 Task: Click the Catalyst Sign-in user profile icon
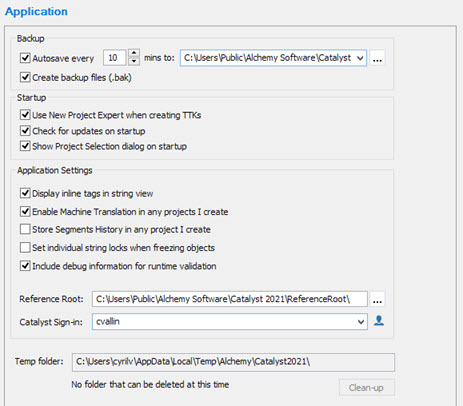click(x=379, y=321)
